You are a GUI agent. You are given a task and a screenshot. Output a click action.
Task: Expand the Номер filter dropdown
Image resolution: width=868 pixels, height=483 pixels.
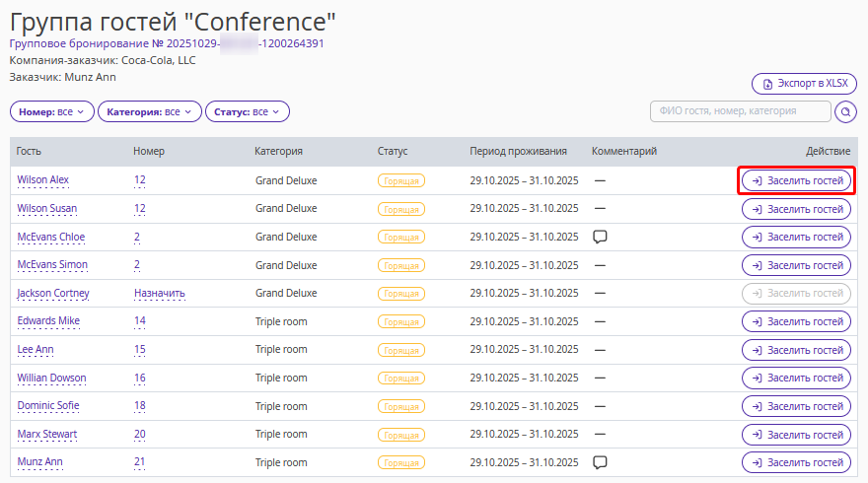[x=52, y=112]
